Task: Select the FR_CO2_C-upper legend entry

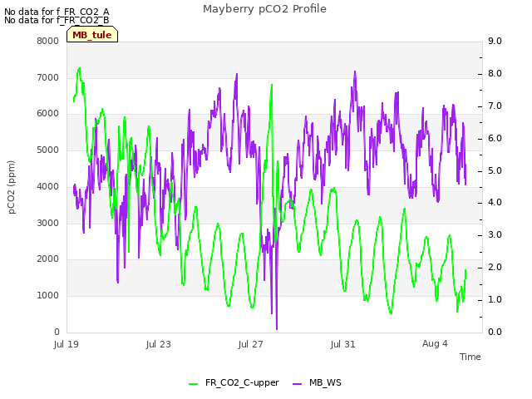Action: tap(234, 382)
